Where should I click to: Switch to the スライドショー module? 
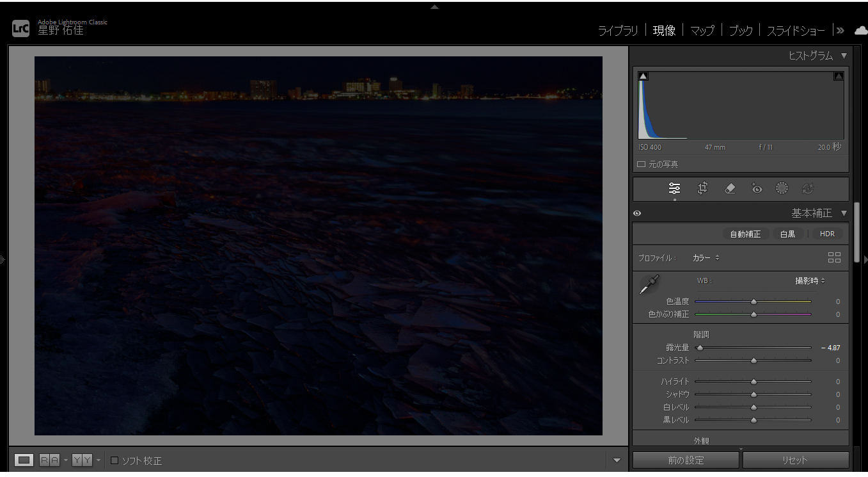(x=796, y=30)
